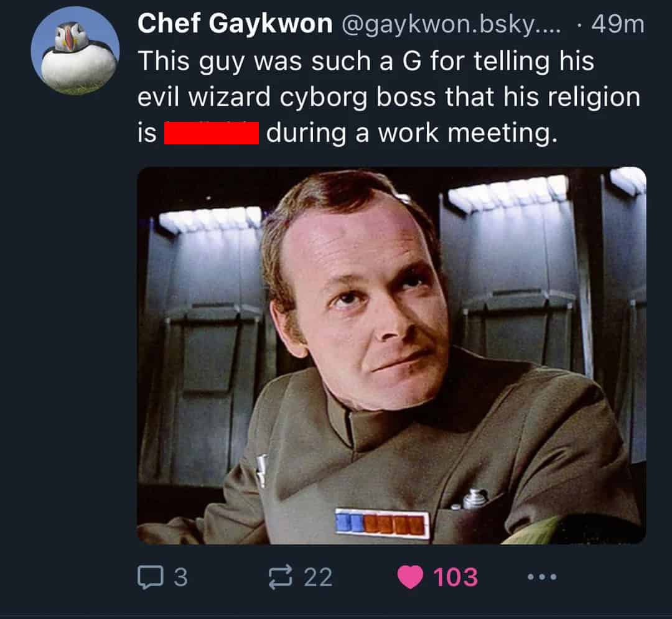Click the pink like count 103

coord(455,577)
